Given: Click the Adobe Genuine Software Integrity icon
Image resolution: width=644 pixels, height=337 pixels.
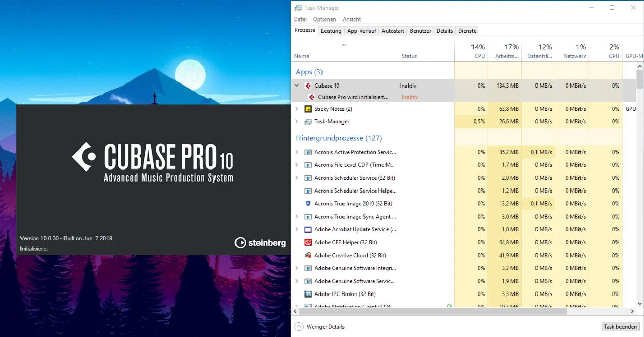Looking at the screenshot, I should 308,268.
